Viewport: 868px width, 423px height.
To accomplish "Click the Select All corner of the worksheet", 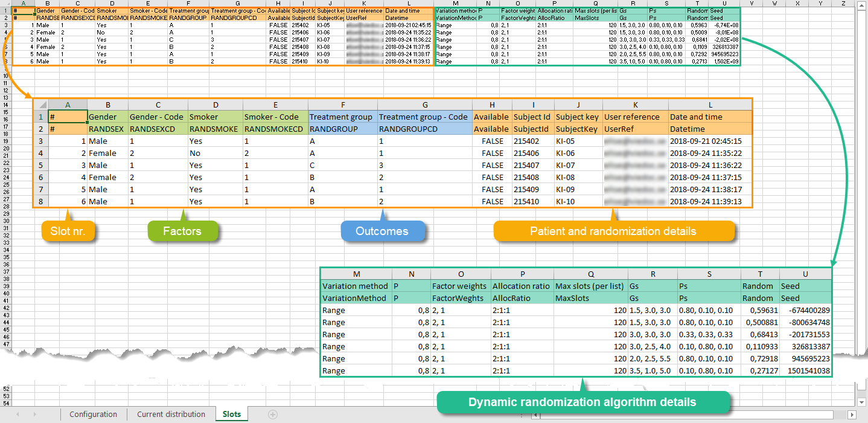I will coord(6,3).
